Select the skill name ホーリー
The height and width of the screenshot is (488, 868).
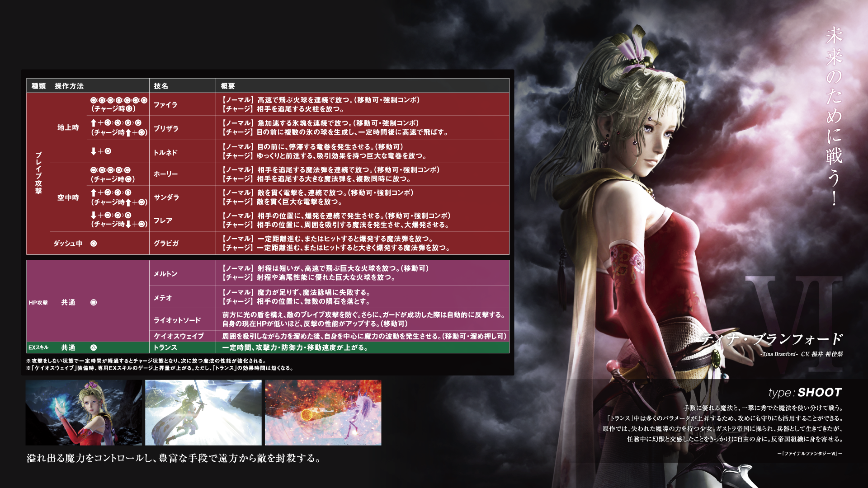(165, 174)
